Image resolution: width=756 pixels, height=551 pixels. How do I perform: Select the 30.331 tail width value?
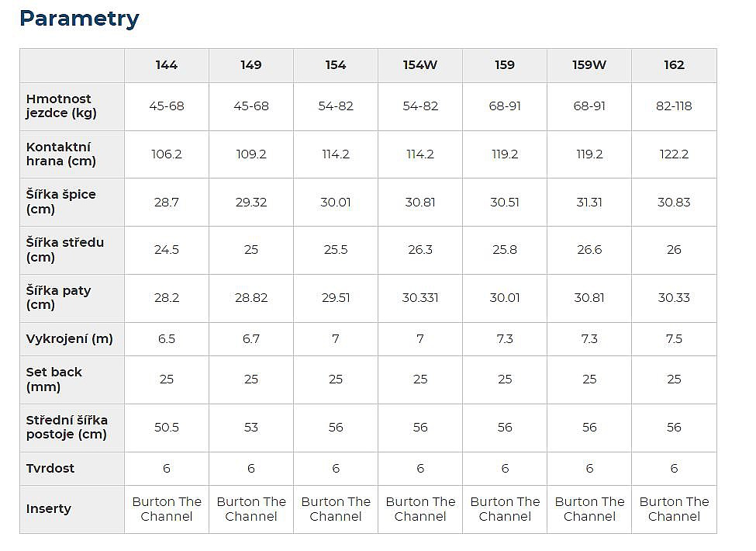pyautogui.click(x=420, y=298)
